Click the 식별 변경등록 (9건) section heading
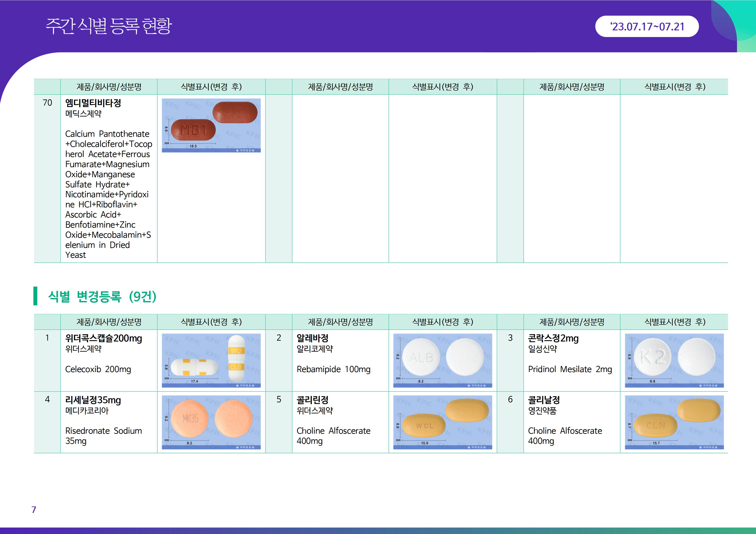Viewport: 756px width, 534px height. pos(102,296)
